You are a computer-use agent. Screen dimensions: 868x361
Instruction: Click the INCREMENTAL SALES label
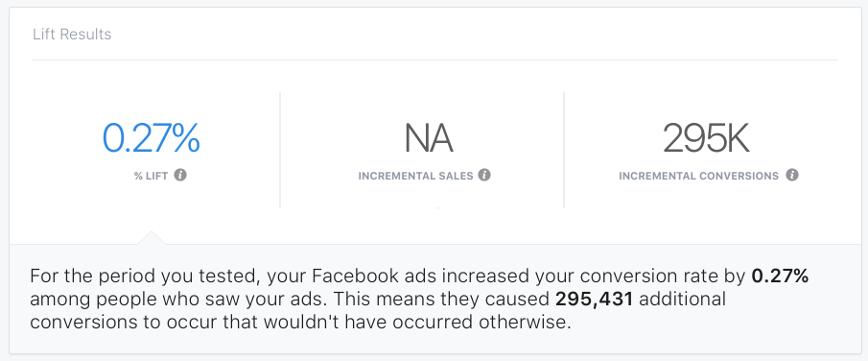click(415, 177)
